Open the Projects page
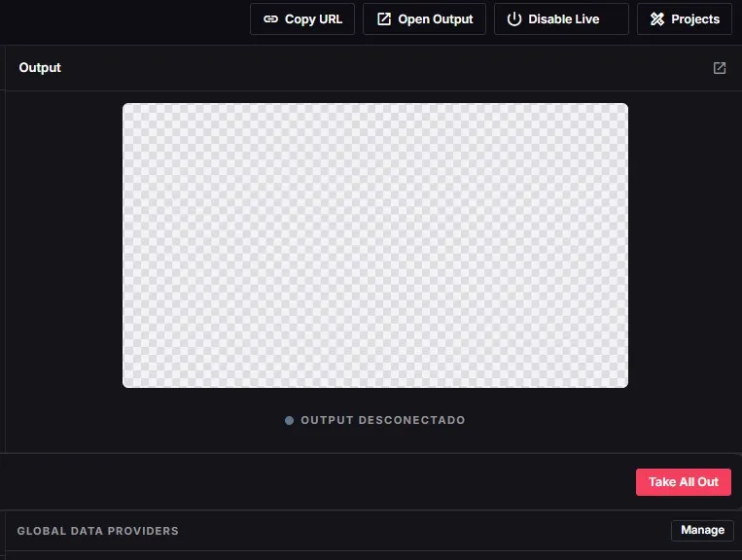This screenshot has width=742, height=560. [x=685, y=18]
